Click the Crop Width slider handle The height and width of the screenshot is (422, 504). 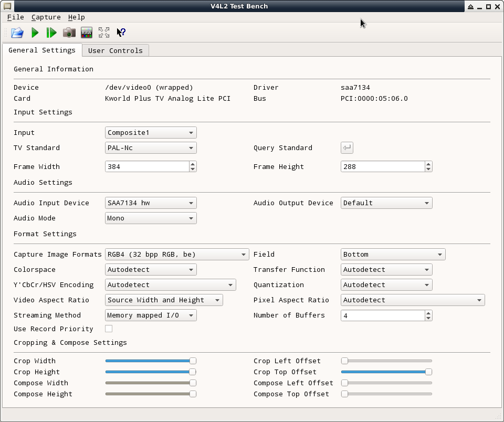click(x=193, y=361)
